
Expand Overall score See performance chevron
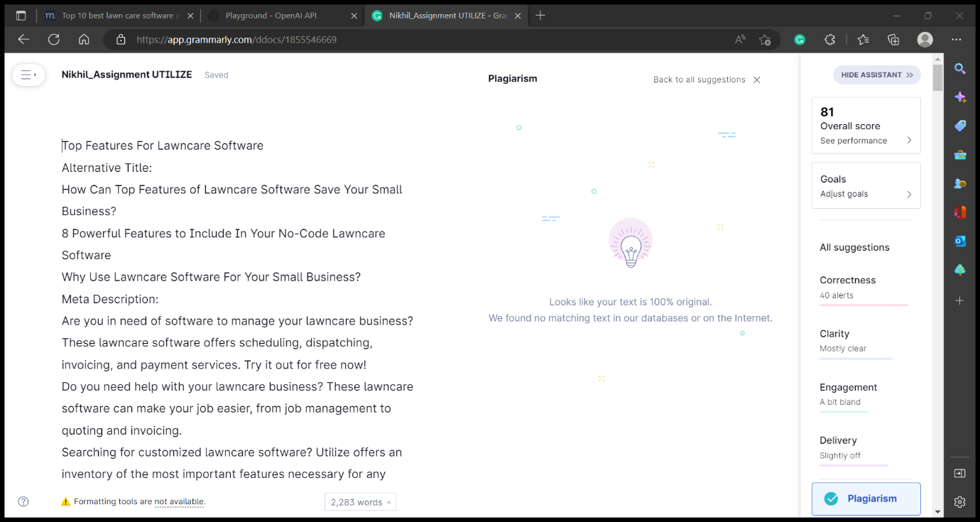click(909, 141)
